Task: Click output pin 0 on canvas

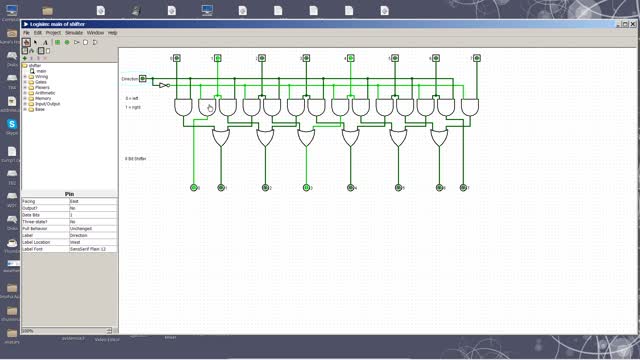Action: tap(194, 188)
